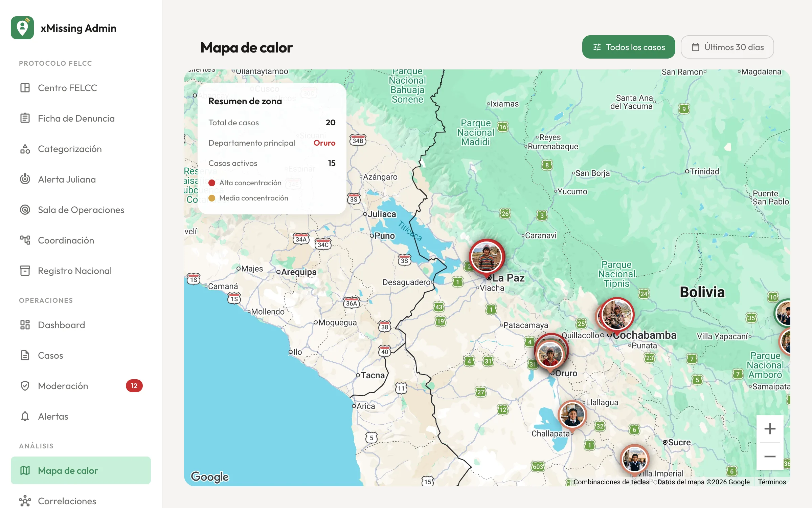Click the Sala de Operaciones target icon
812x508 pixels.
tap(25, 210)
